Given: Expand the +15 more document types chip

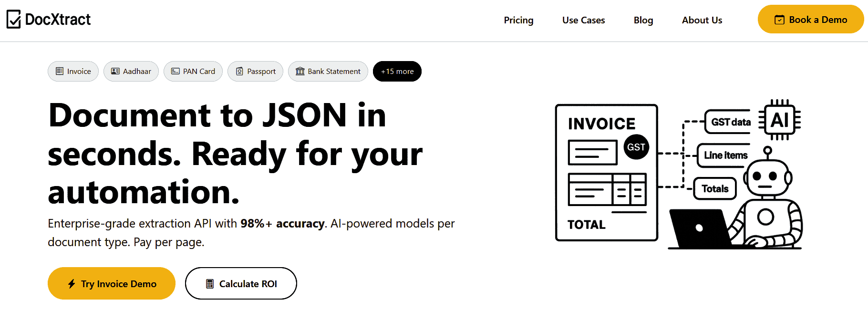Looking at the screenshot, I should (x=397, y=72).
